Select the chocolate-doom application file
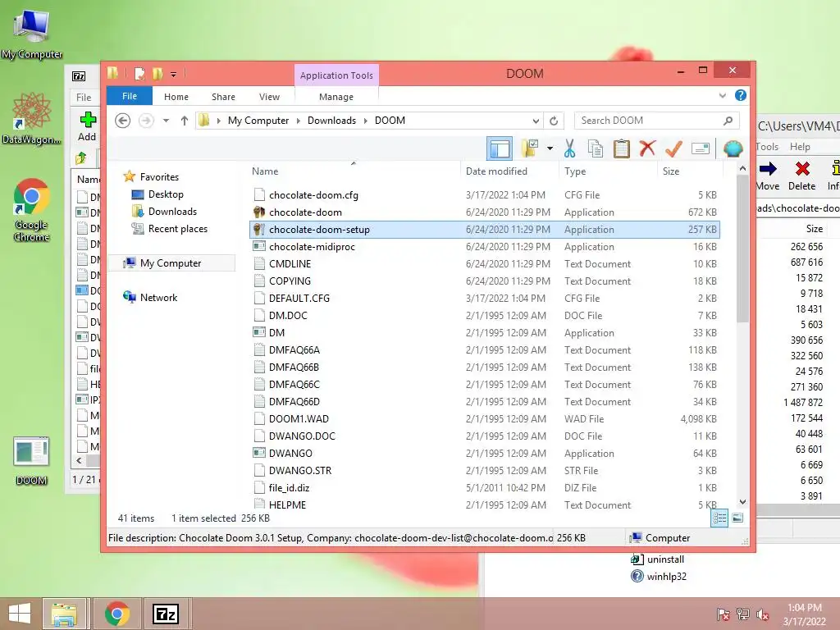Image resolution: width=840 pixels, height=630 pixels. click(x=485, y=212)
